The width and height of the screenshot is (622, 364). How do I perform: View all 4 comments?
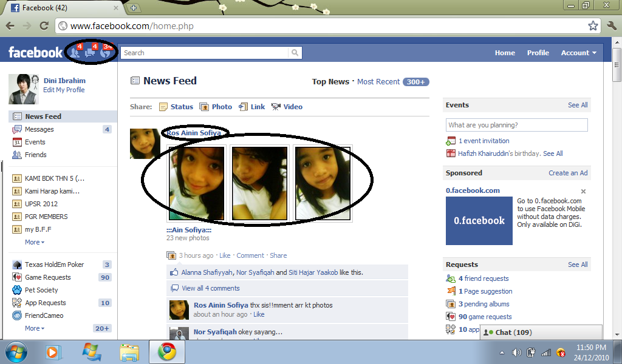(x=211, y=288)
